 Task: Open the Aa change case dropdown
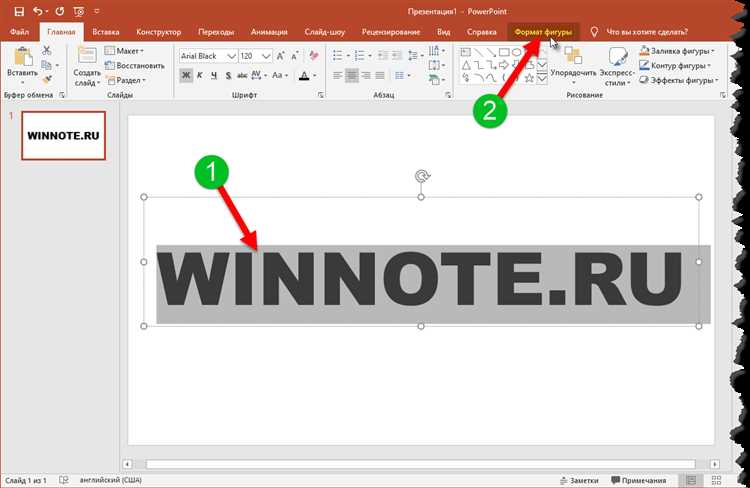[280, 75]
